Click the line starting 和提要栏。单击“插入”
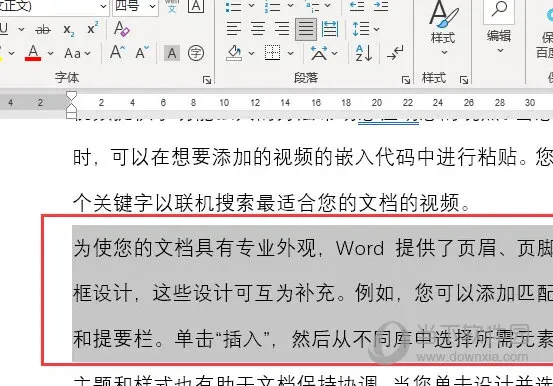 313,339
